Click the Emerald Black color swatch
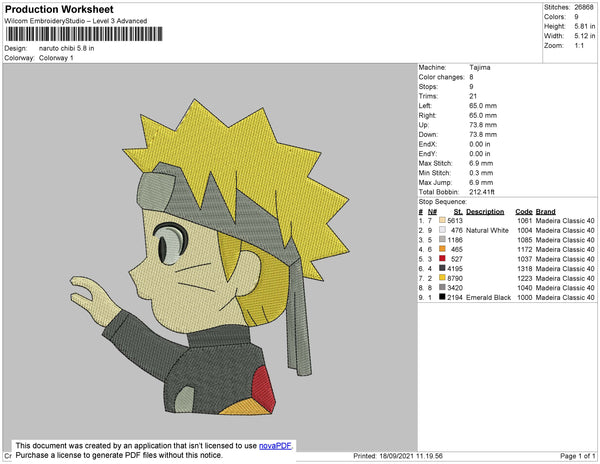This screenshot has height=464, width=600. point(442,297)
